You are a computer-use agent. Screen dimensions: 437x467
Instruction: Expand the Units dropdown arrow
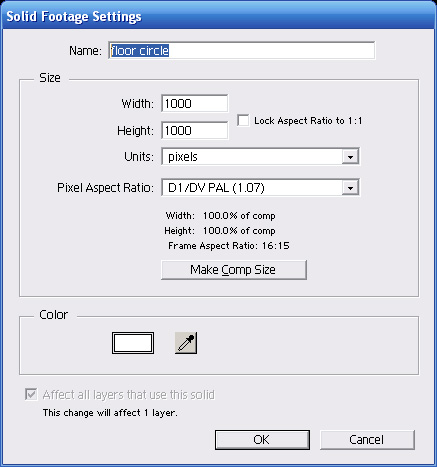point(350,157)
